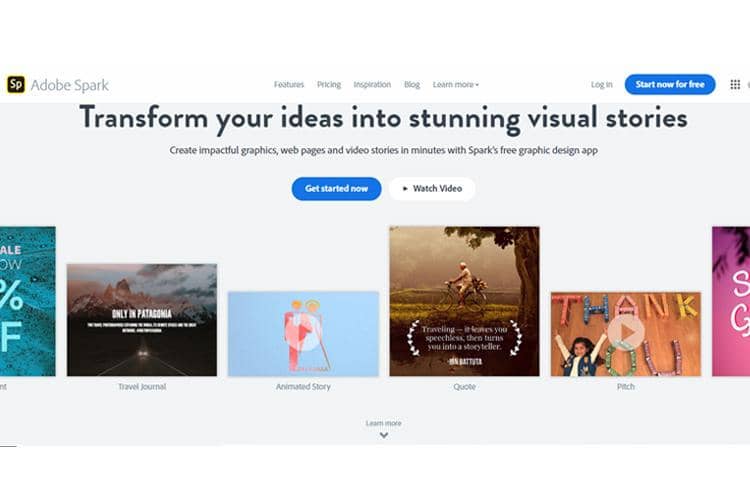Select the Travel Journal thumbnail
750x500 pixels.
pyautogui.click(x=142, y=319)
